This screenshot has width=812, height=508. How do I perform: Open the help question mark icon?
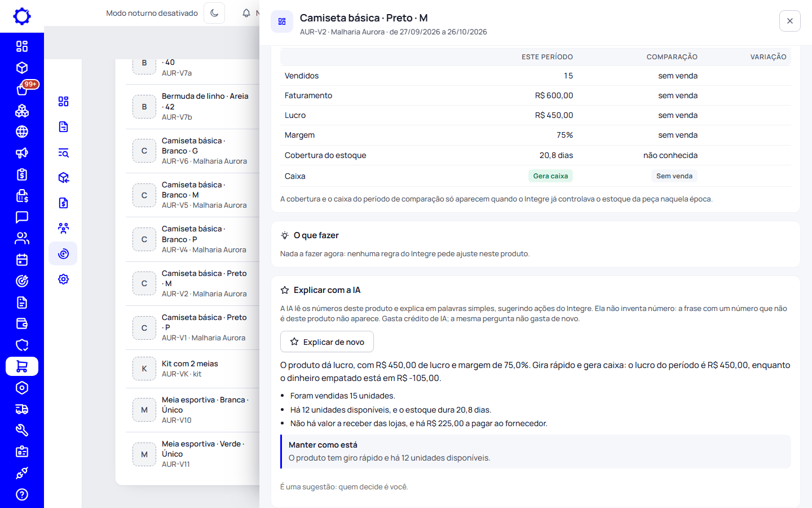click(22, 494)
